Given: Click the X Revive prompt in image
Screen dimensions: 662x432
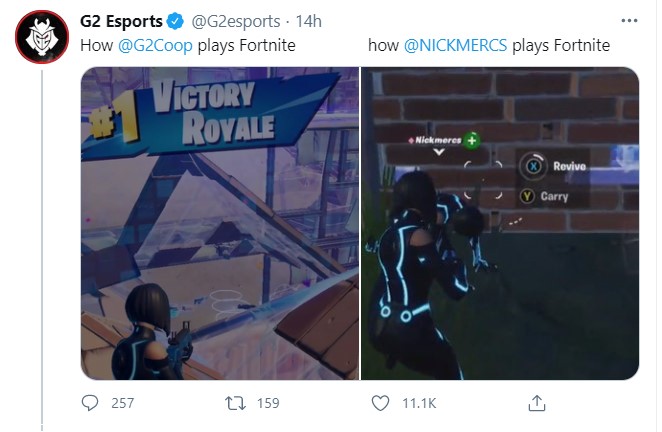Looking at the screenshot, I should coord(553,166).
